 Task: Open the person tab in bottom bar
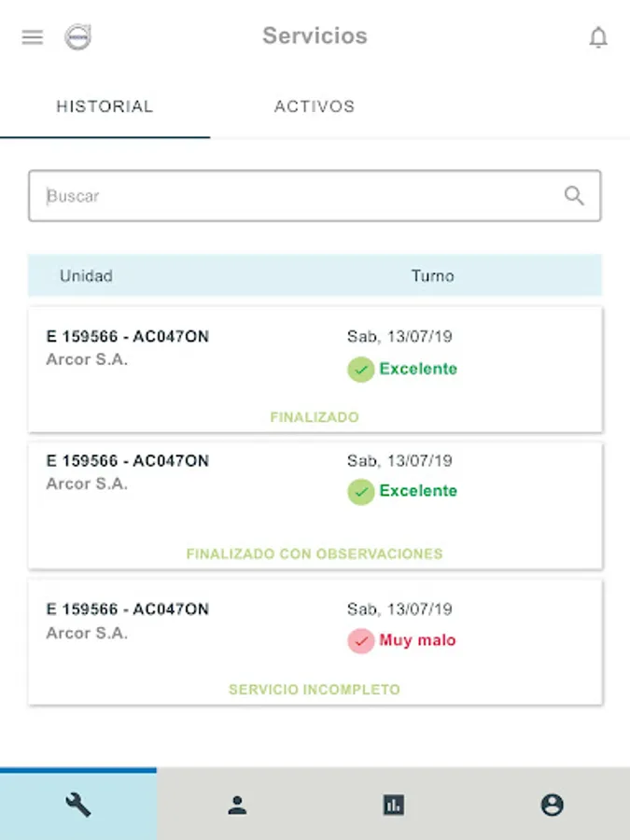click(237, 805)
